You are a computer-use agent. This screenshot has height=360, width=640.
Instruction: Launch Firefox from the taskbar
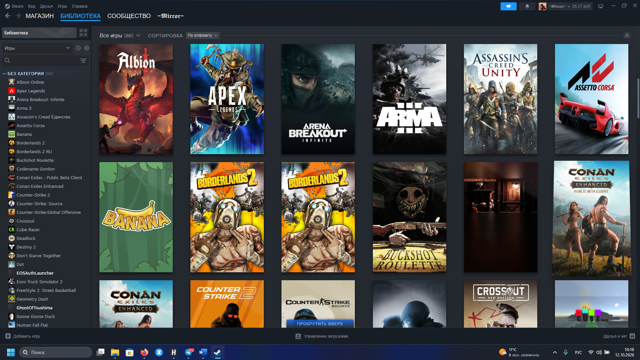pyautogui.click(x=144, y=352)
